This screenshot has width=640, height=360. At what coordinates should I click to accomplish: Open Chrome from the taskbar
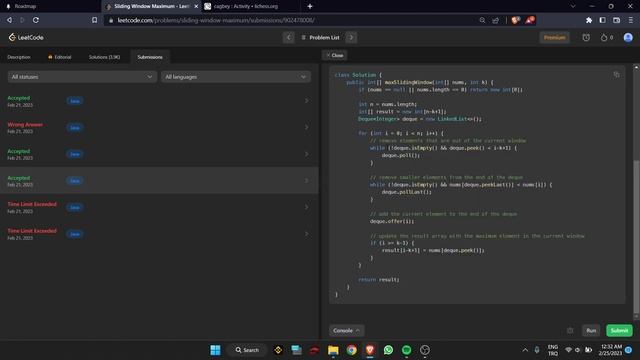coord(351,350)
